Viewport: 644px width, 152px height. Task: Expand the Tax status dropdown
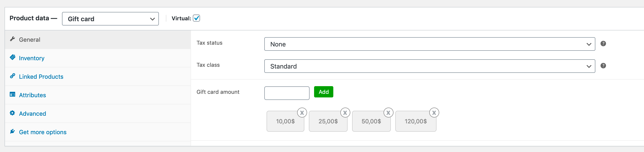click(x=429, y=44)
